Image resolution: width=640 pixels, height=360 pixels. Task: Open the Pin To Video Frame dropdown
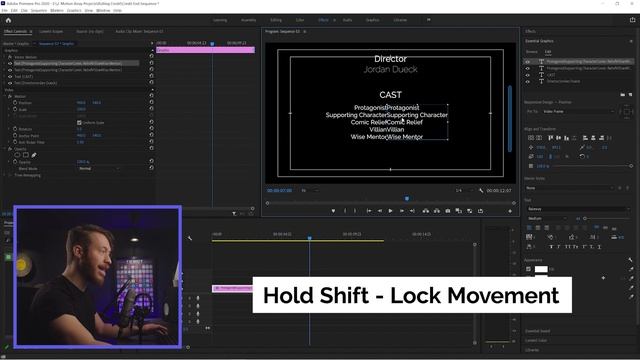coord(578,111)
